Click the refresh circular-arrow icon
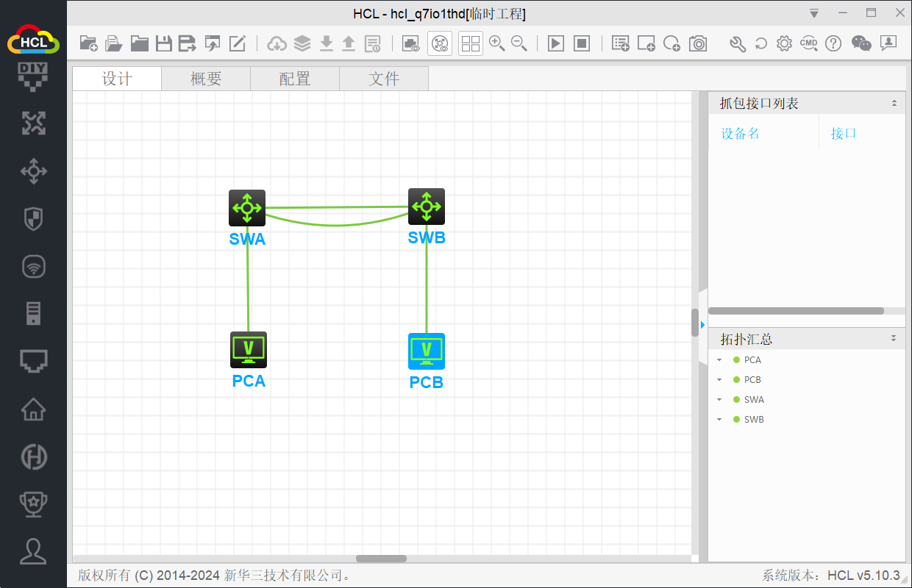Viewport: 912px width, 588px height. pyautogui.click(x=761, y=43)
